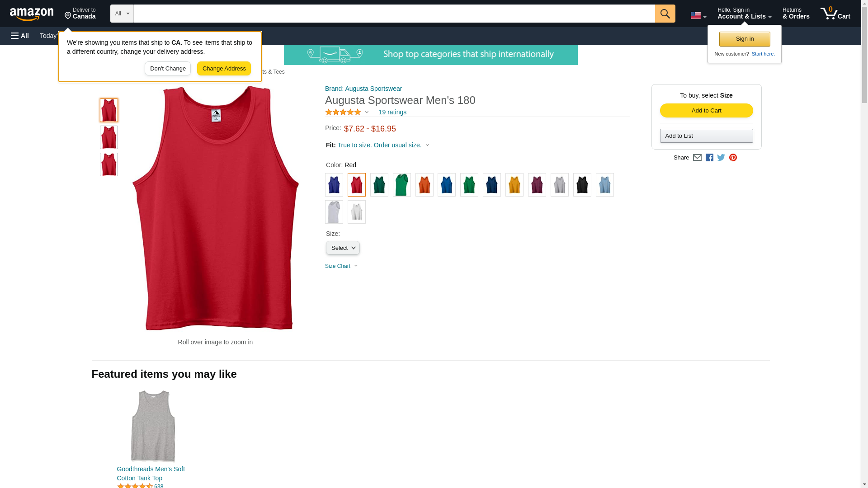Viewport: 868px width, 488px height.
Task: Open the All hamburger menu
Action: (20, 36)
